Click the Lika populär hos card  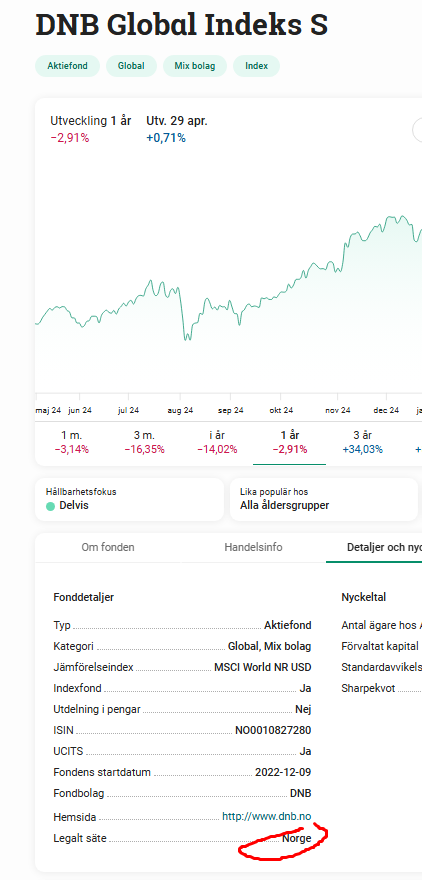tap(324, 499)
